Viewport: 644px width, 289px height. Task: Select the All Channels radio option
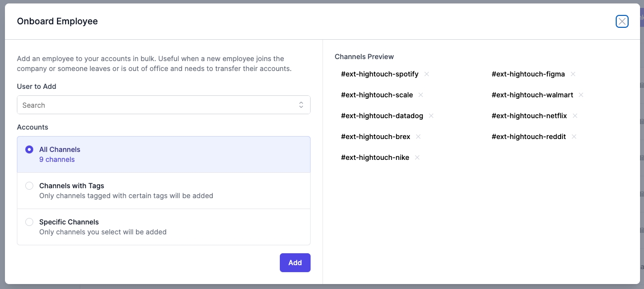pyautogui.click(x=29, y=149)
